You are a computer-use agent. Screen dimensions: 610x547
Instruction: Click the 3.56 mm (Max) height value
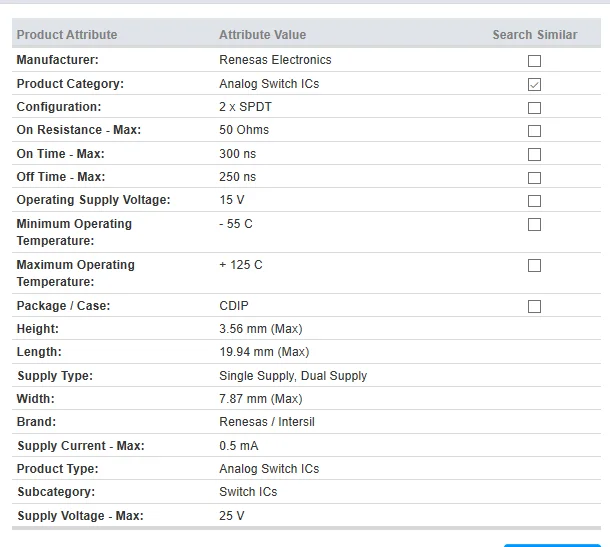261,329
